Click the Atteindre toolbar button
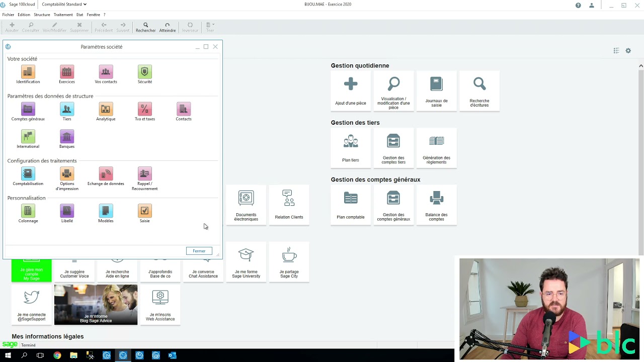 (x=168, y=27)
